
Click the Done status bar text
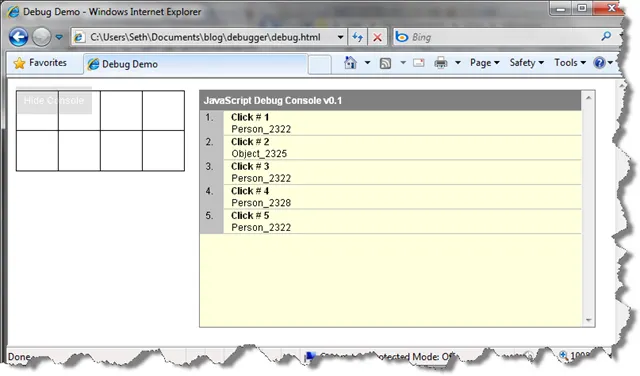click(19, 357)
